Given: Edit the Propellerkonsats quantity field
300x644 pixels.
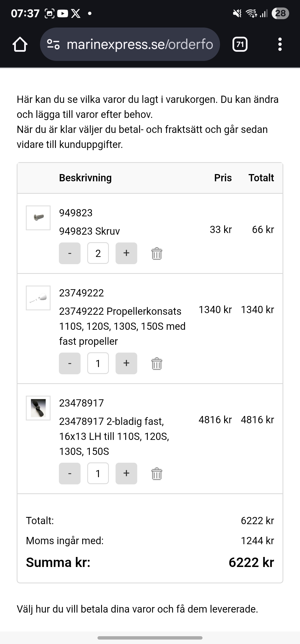Looking at the screenshot, I should (x=98, y=363).
